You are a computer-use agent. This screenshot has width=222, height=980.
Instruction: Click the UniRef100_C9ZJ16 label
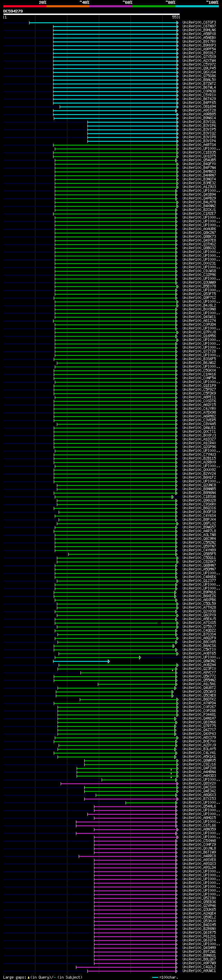click(199, 764)
